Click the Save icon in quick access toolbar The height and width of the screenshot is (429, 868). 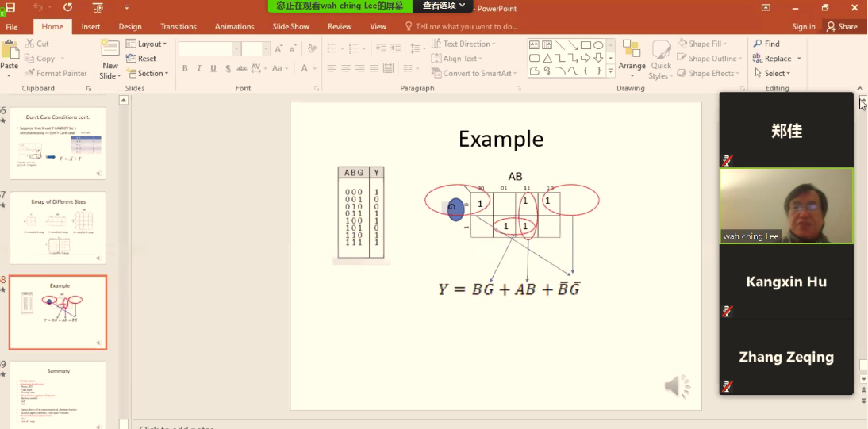point(10,7)
